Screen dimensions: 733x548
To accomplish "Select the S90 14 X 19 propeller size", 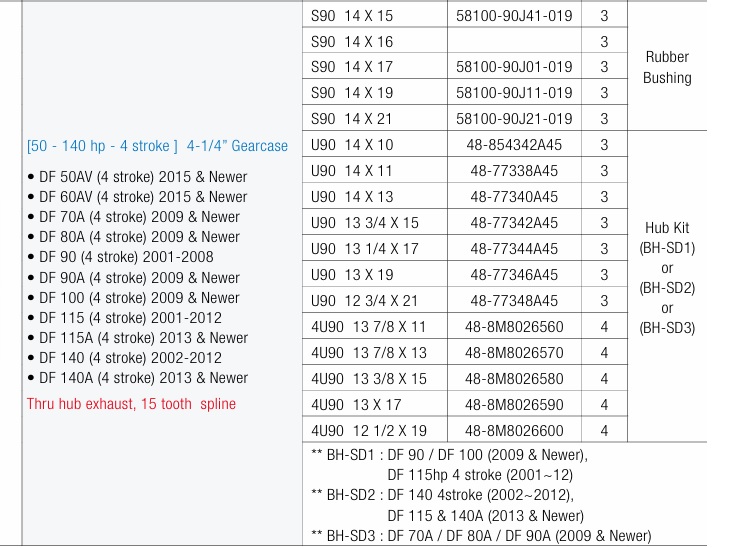I will 352,93.
